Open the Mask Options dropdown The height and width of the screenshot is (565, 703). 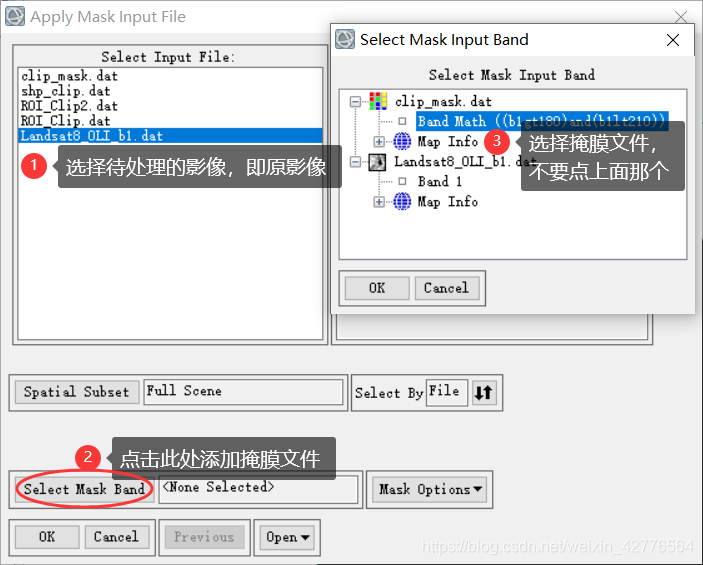coord(430,489)
